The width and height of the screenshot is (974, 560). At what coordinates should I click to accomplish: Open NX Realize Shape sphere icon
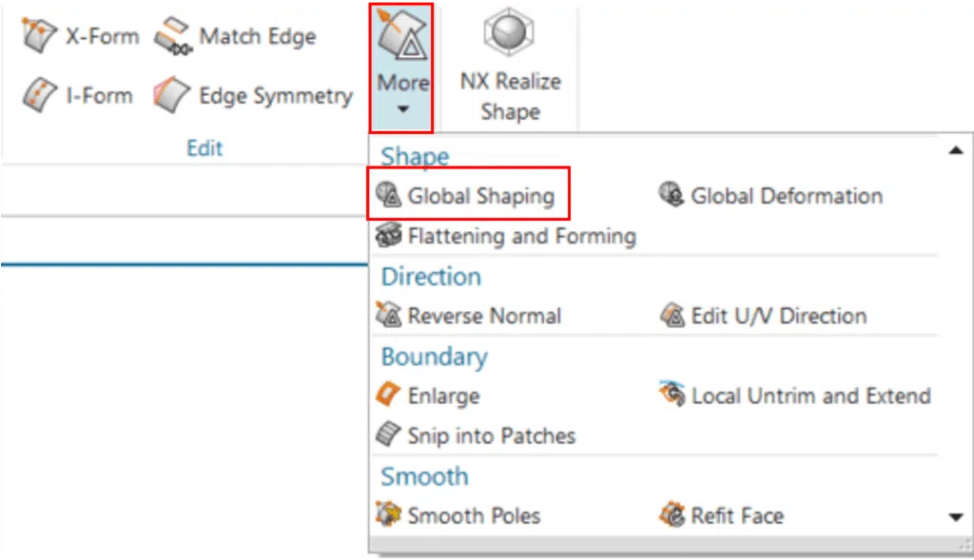[x=510, y=31]
